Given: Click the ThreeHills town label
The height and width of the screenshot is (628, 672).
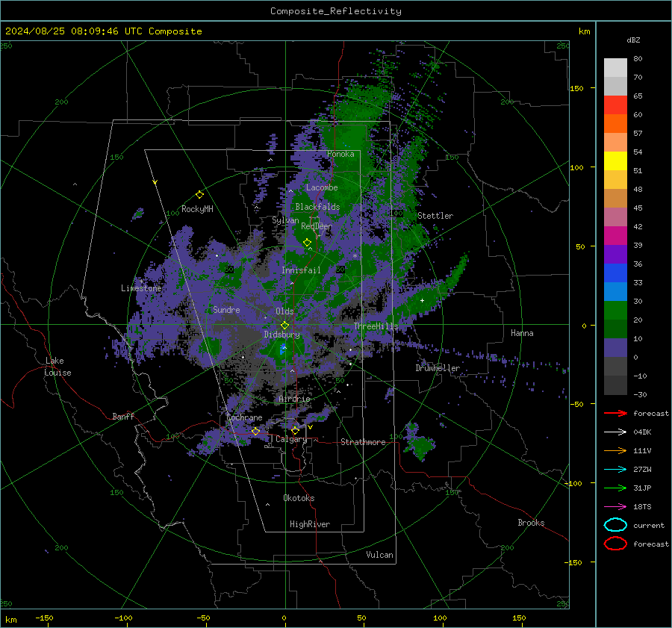Looking at the screenshot, I should [376, 326].
